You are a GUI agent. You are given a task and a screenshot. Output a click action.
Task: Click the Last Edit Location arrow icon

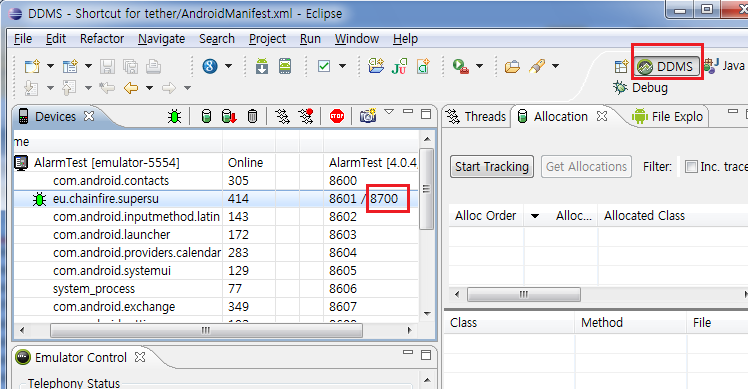pyautogui.click(x=107, y=88)
